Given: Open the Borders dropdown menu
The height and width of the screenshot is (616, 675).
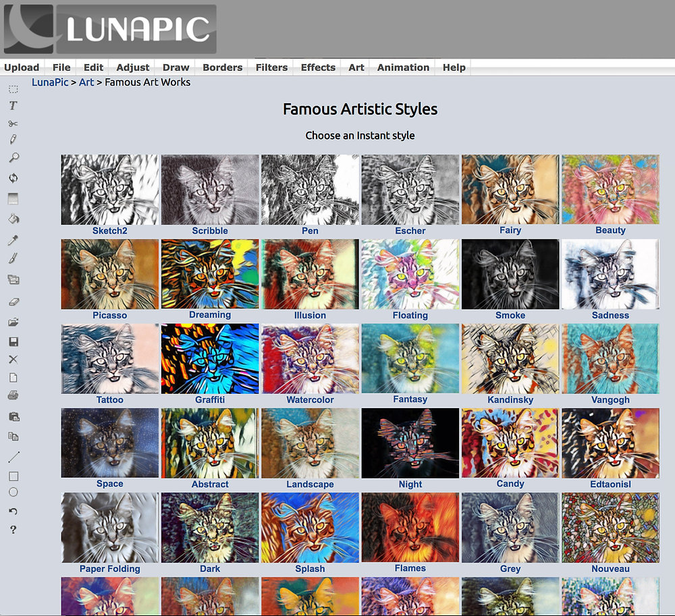Looking at the screenshot, I should point(222,67).
